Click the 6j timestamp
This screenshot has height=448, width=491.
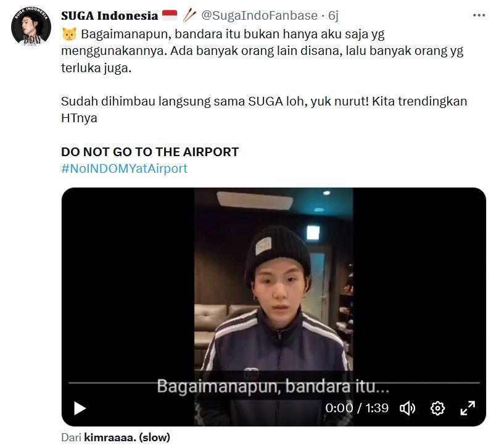click(x=333, y=15)
